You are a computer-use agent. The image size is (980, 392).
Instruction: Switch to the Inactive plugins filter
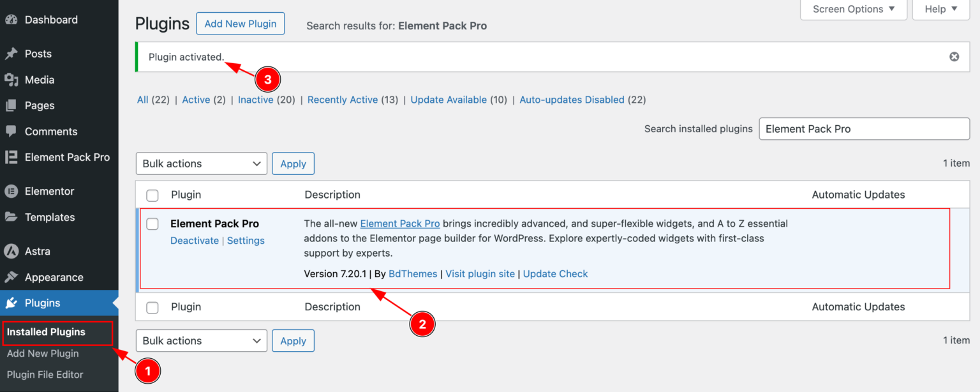[x=255, y=100]
